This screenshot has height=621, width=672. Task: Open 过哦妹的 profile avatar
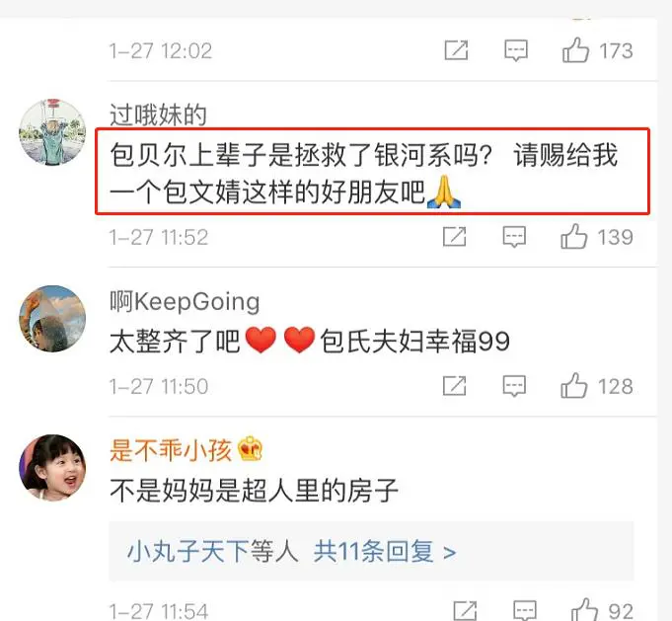point(52,132)
